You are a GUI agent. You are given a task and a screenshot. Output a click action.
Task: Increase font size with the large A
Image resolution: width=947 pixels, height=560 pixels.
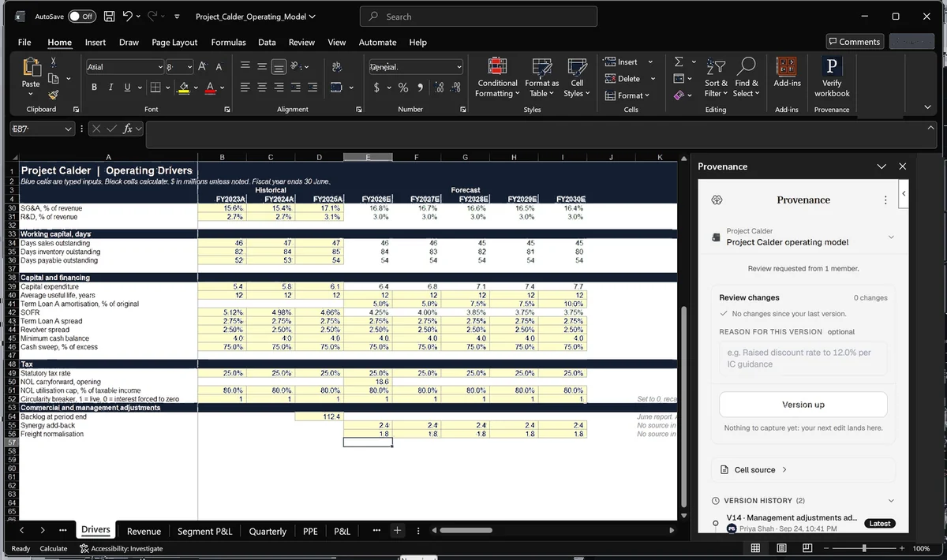(202, 67)
